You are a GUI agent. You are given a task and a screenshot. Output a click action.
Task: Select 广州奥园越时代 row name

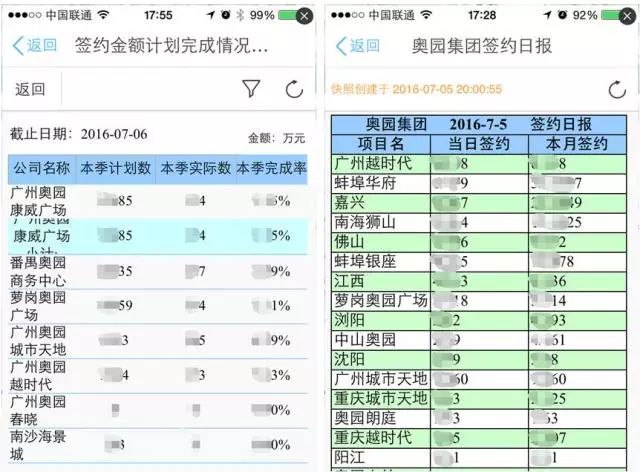38,376
